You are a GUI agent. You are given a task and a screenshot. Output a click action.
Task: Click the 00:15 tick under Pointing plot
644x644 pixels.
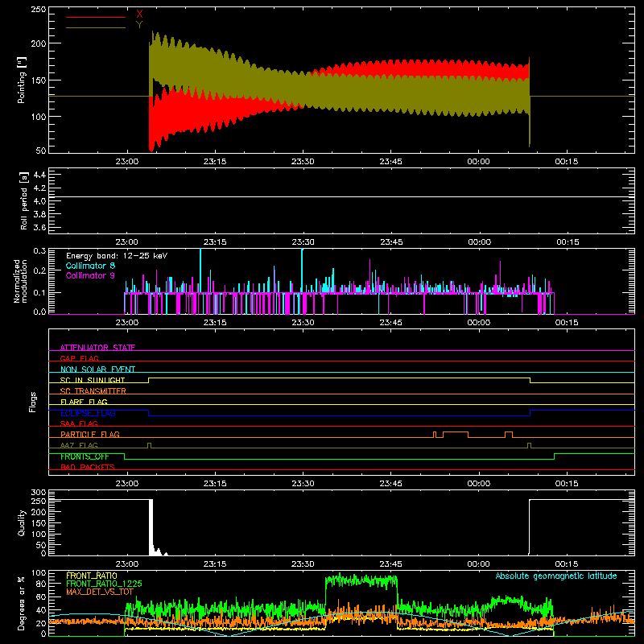point(567,162)
